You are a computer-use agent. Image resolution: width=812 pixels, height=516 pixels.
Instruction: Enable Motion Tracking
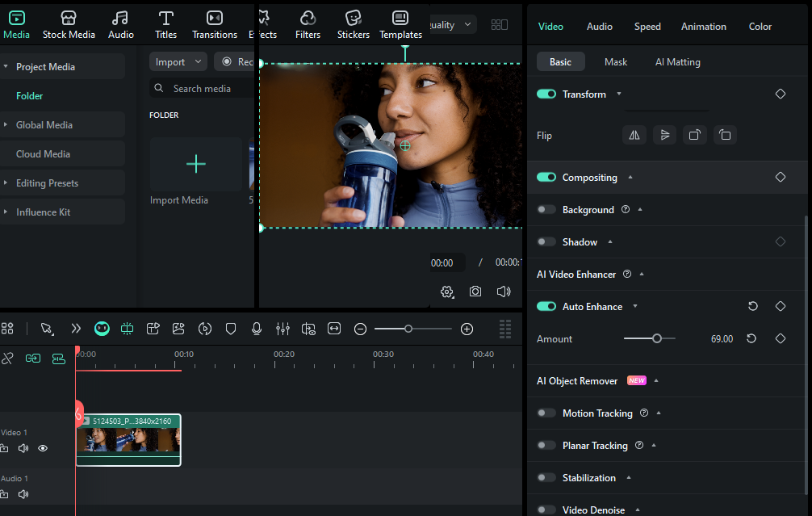tap(546, 413)
